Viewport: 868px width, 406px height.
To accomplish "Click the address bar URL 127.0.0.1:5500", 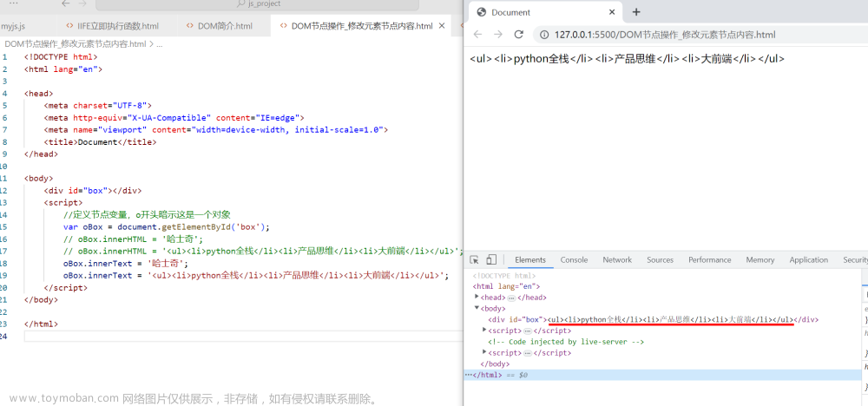I will point(665,35).
